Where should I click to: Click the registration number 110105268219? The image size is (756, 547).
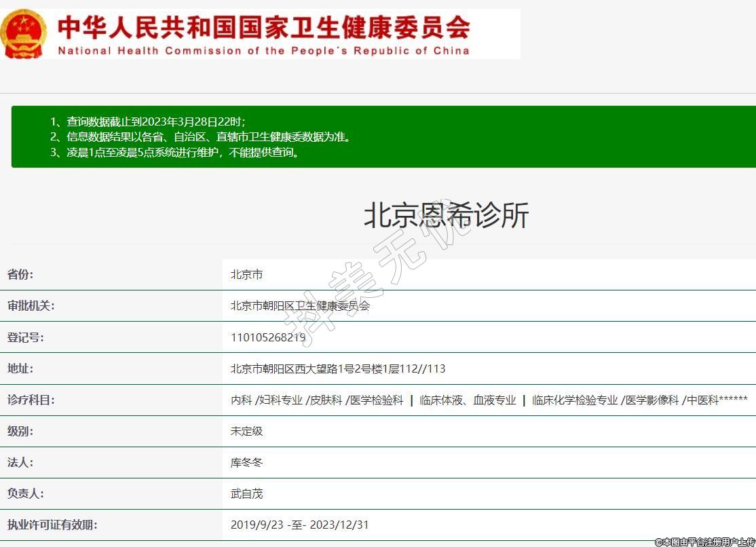[x=268, y=337]
